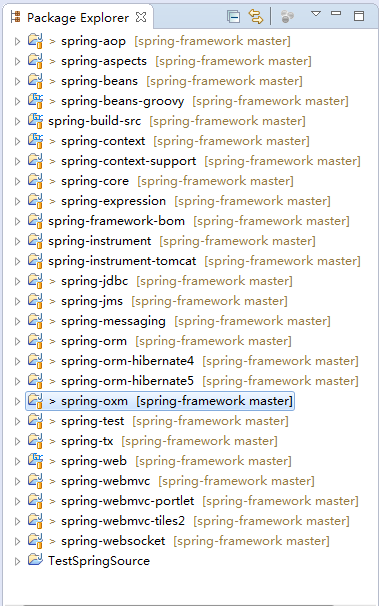Maximize the Package Explorer view
Image resolution: width=379 pixels, height=606 pixels.
pos(359,16)
